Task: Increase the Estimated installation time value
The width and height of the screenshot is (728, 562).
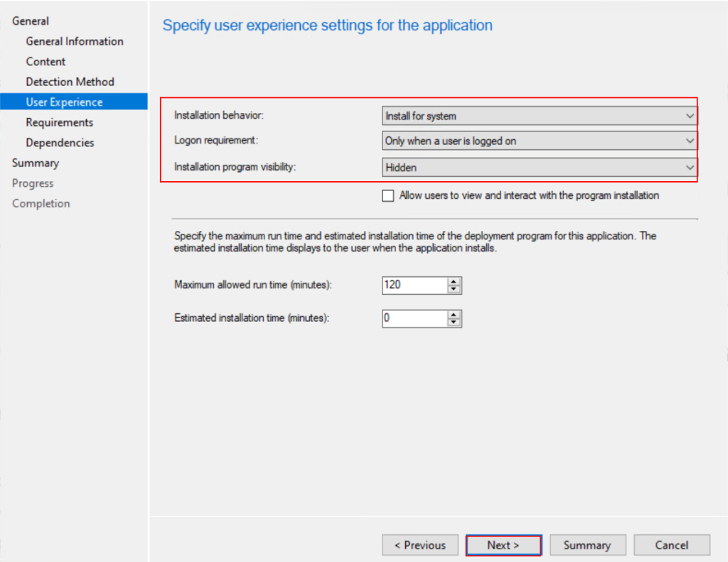Action: 454,315
